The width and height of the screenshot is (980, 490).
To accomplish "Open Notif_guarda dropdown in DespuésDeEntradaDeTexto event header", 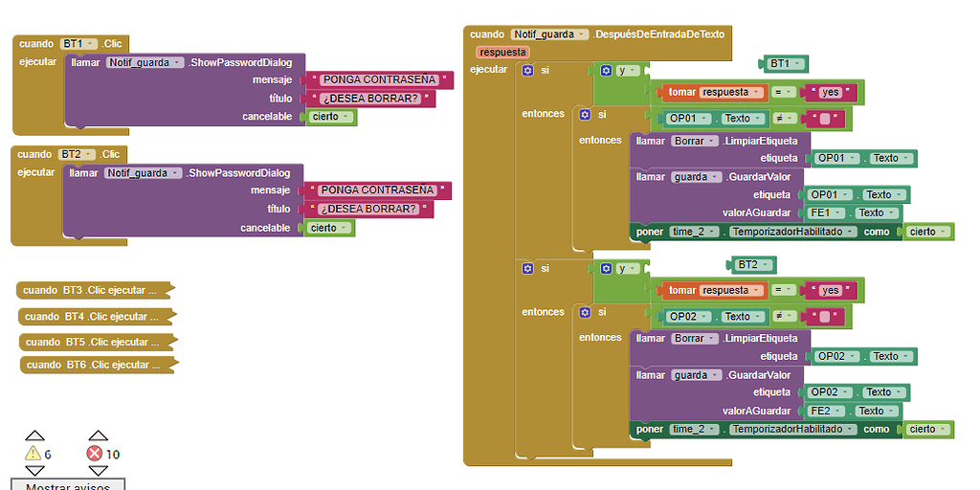I will click(x=549, y=34).
